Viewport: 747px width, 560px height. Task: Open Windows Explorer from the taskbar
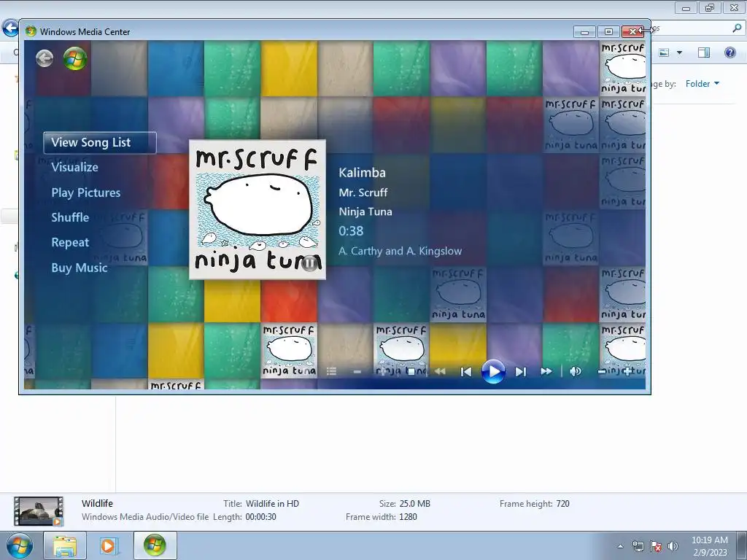tap(65, 545)
